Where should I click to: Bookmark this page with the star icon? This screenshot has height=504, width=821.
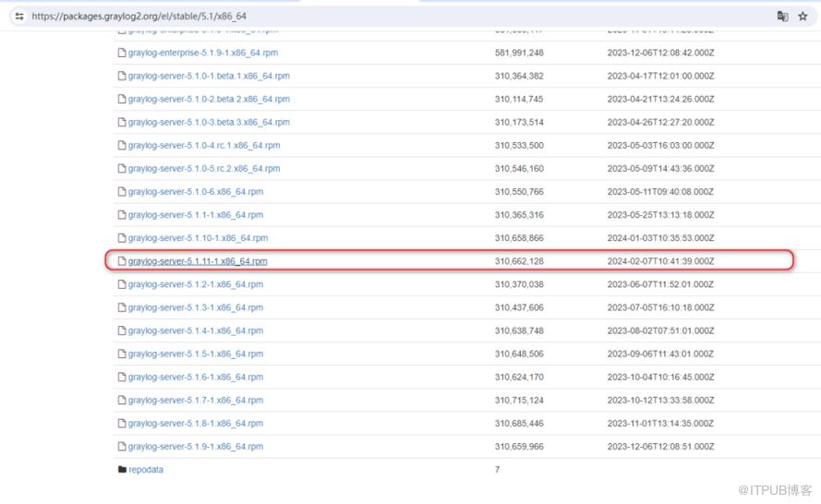[803, 17]
